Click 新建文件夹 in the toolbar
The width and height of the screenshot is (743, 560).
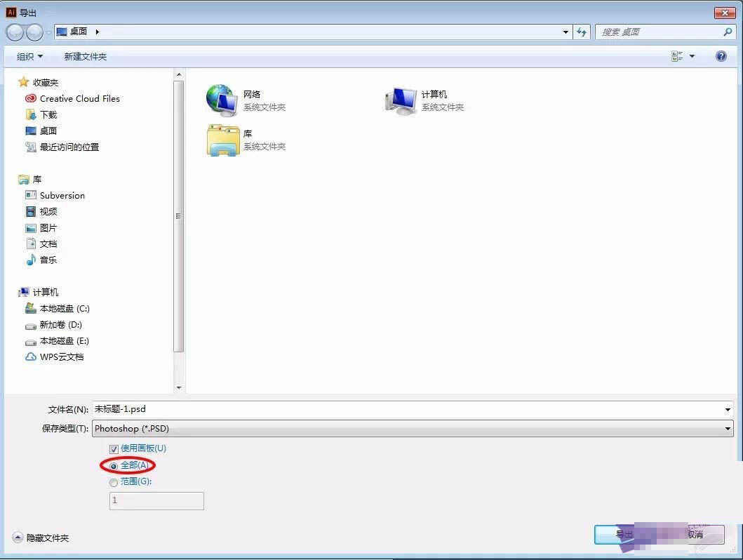coord(86,56)
